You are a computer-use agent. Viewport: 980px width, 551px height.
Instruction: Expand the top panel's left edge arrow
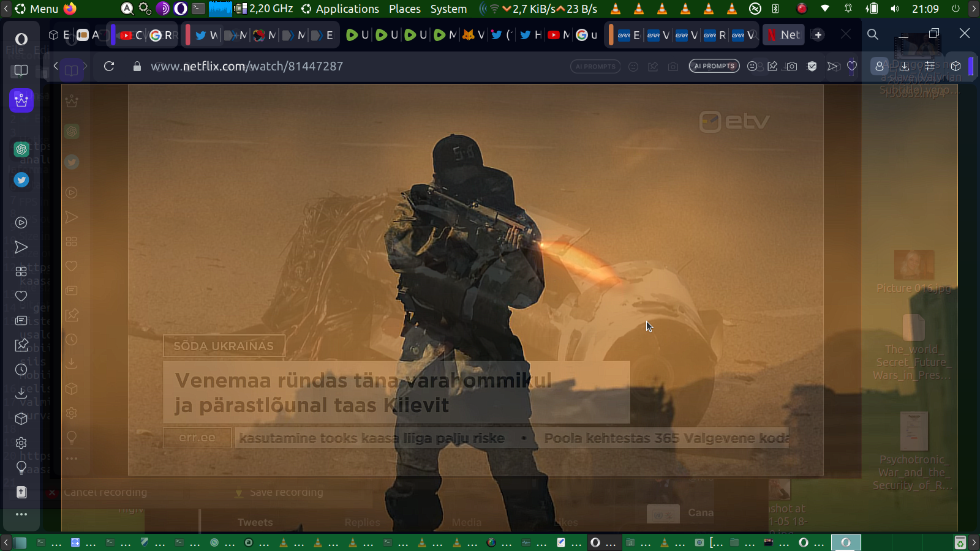(6, 9)
